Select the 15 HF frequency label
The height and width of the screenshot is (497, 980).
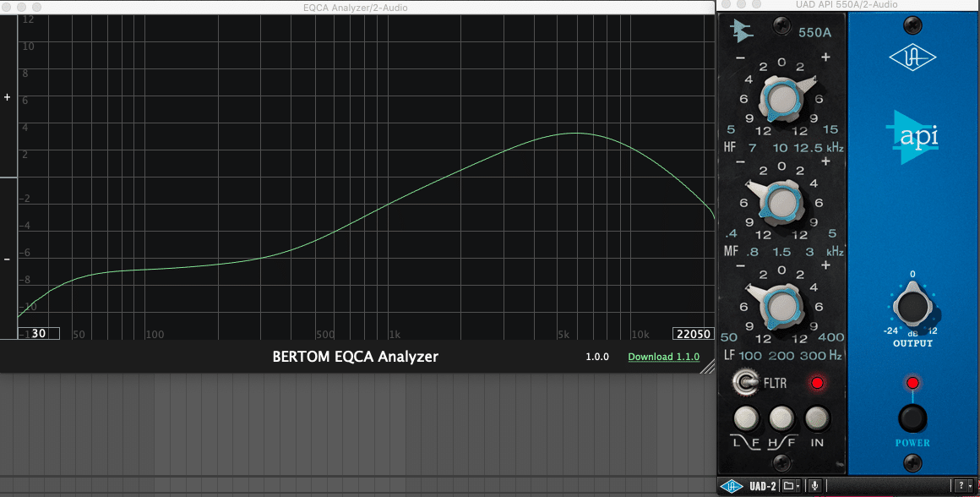(830, 129)
